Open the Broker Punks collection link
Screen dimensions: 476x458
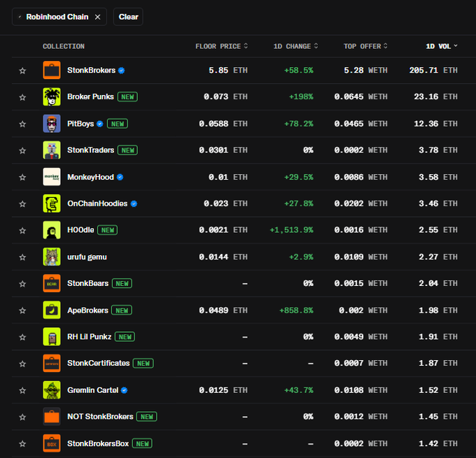coord(90,96)
